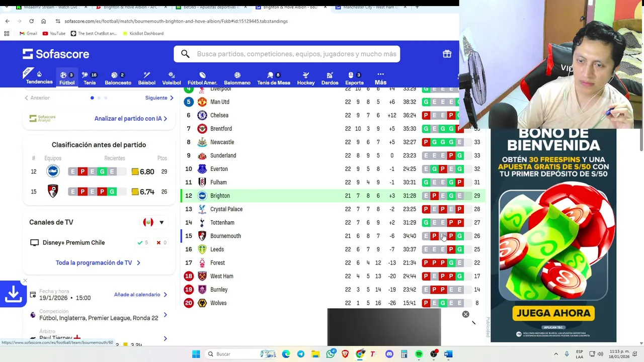Open TV channel country flag dropdown
This screenshot has height=362, width=644.
(x=153, y=222)
